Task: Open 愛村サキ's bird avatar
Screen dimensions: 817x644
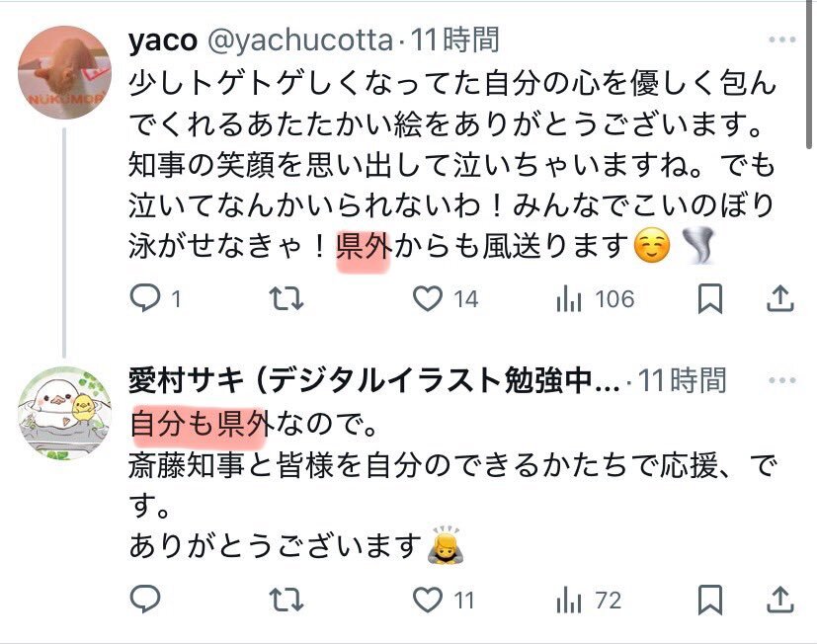Action: [x=64, y=413]
